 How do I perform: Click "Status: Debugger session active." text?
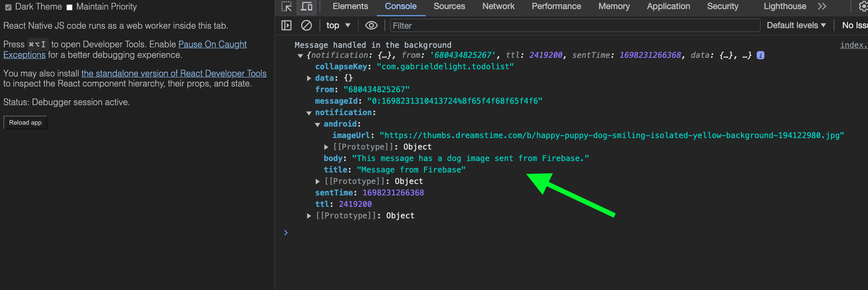66,102
